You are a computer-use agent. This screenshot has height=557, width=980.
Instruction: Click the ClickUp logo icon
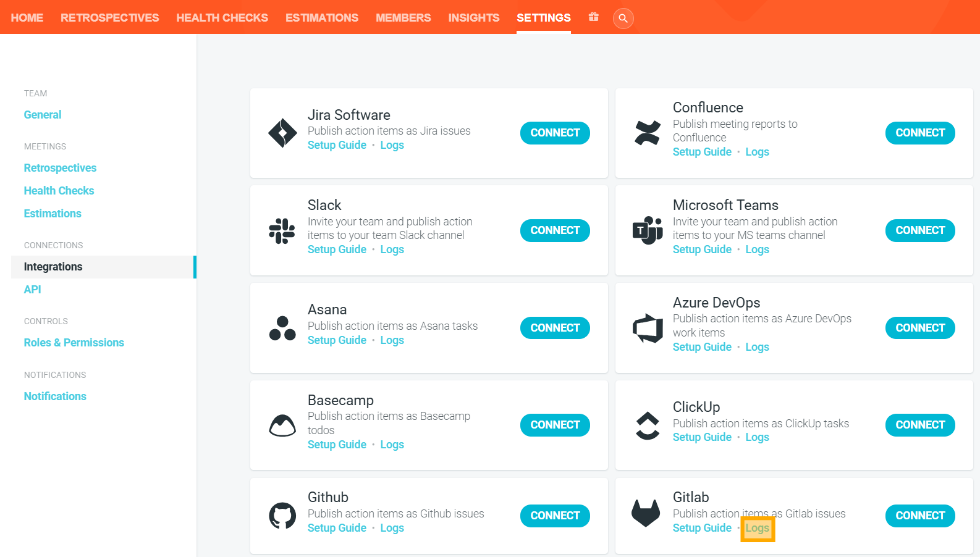[648, 425]
